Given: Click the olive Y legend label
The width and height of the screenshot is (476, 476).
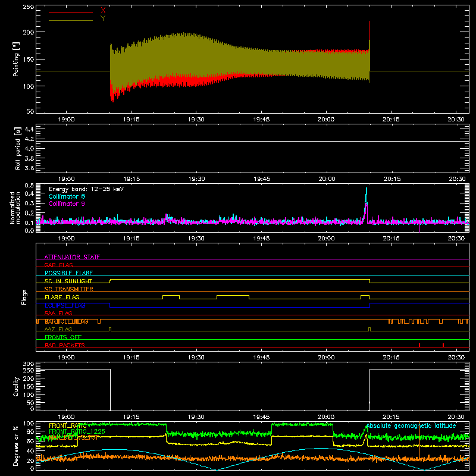Looking at the screenshot, I should coord(103,18).
